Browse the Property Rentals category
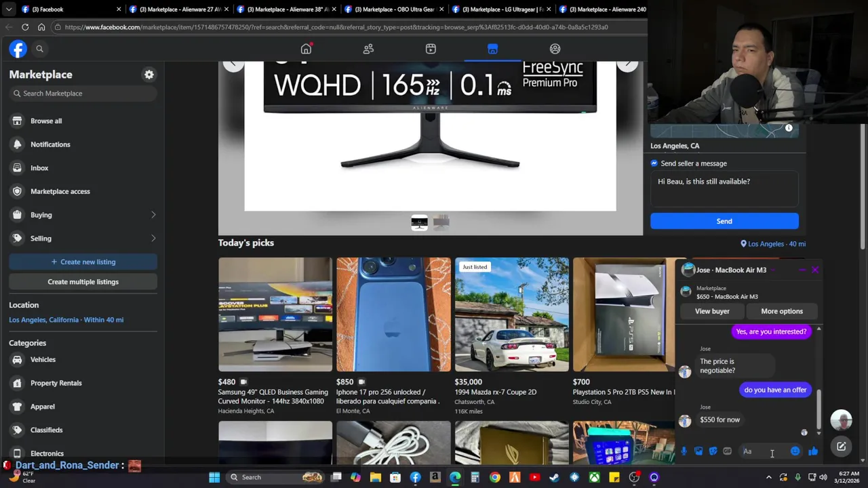 click(x=83, y=383)
